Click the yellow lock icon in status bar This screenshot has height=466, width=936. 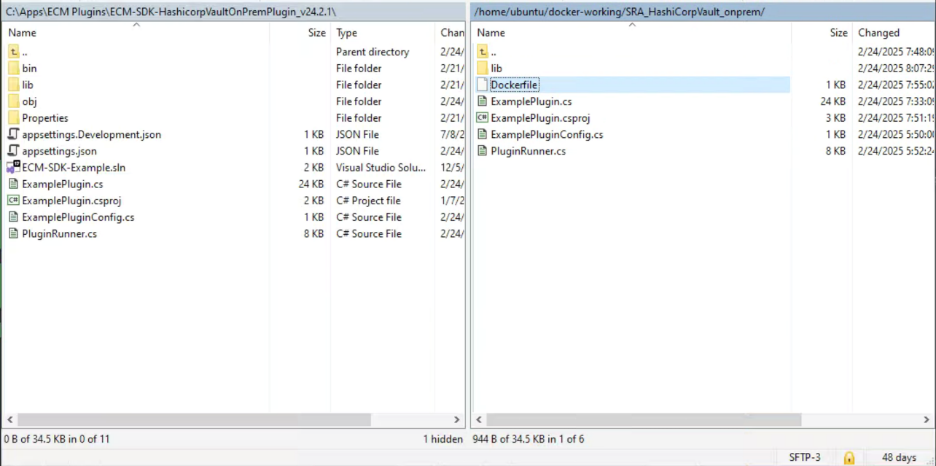[849, 458]
